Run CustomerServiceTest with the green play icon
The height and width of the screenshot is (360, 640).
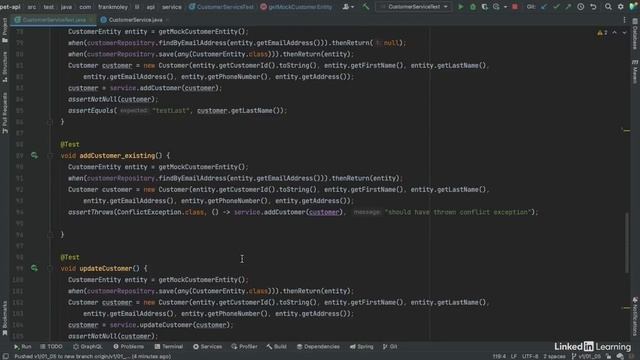[460, 7]
